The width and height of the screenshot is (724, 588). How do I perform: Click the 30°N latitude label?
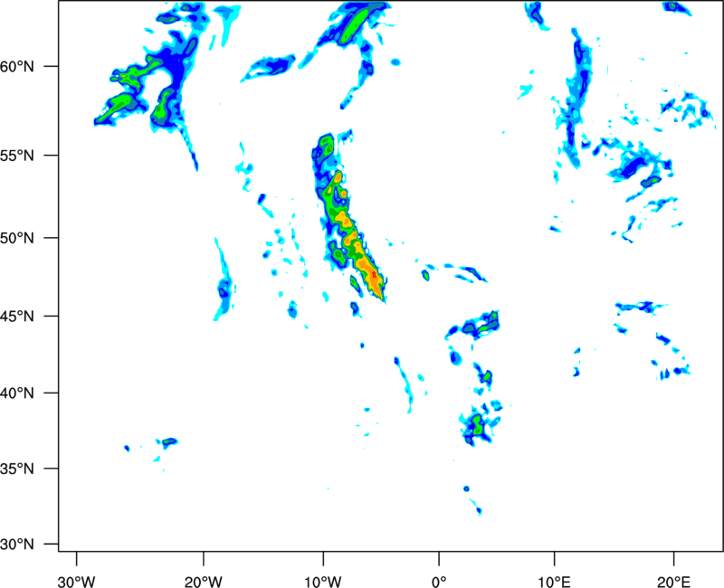(x=17, y=544)
